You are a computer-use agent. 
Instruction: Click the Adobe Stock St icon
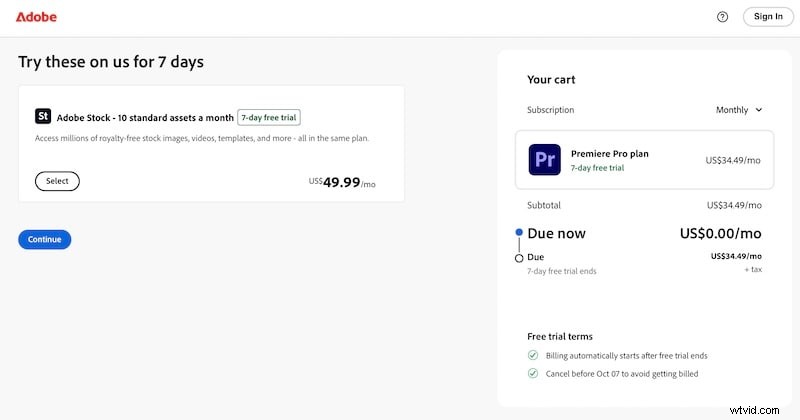coord(43,117)
